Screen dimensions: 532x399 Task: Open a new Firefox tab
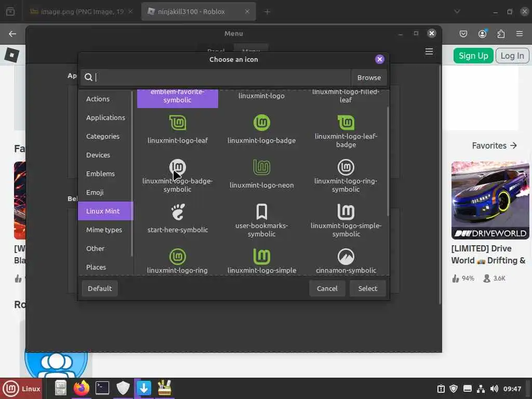[x=267, y=12]
